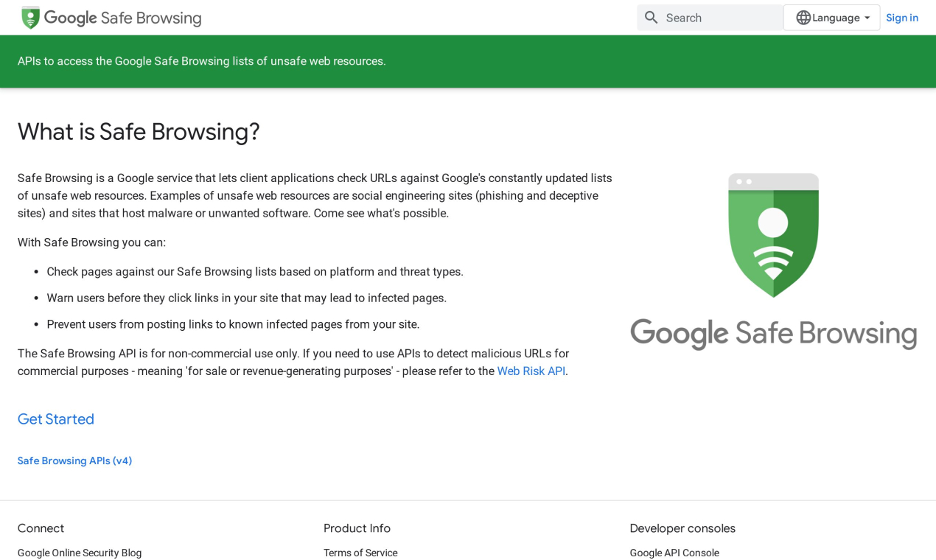Follow the Safe Browsing APIs (v4) link
The width and height of the screenshot is (936, 560).
click(74, 461)
